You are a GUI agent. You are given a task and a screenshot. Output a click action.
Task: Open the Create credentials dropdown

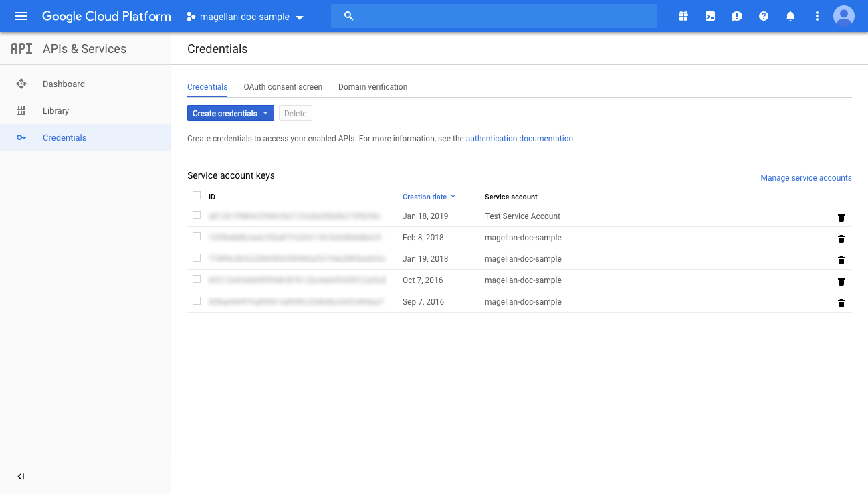[x=231, y=114]
